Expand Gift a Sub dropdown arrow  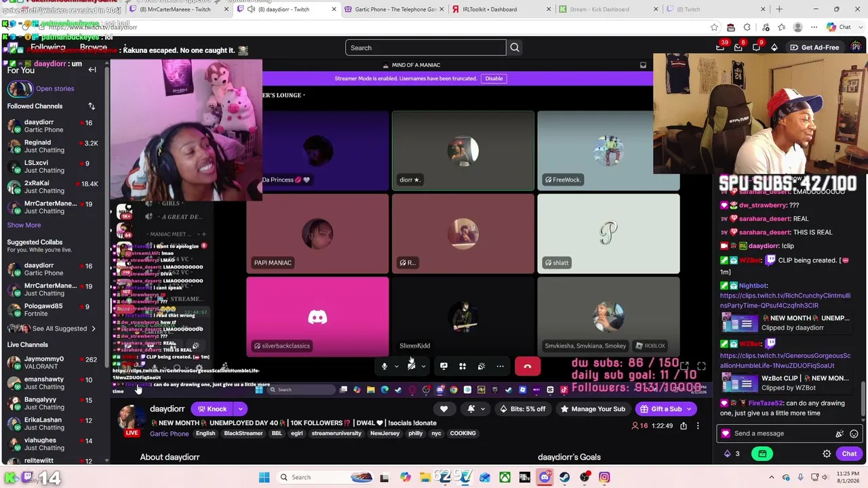tap(690, 409)
